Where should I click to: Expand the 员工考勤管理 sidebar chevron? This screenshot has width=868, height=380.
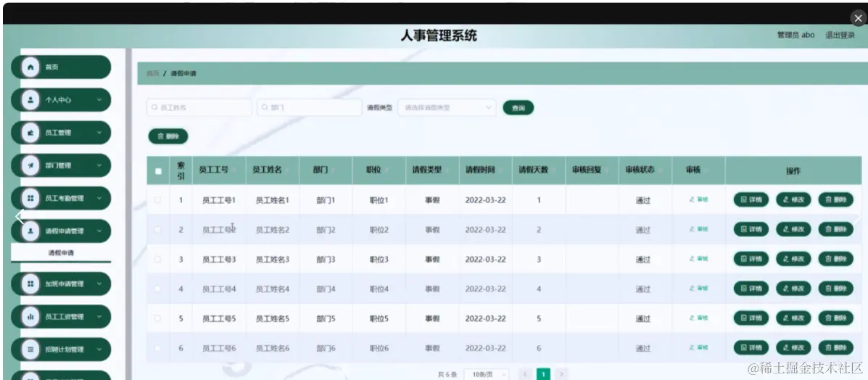coord(99,198)
